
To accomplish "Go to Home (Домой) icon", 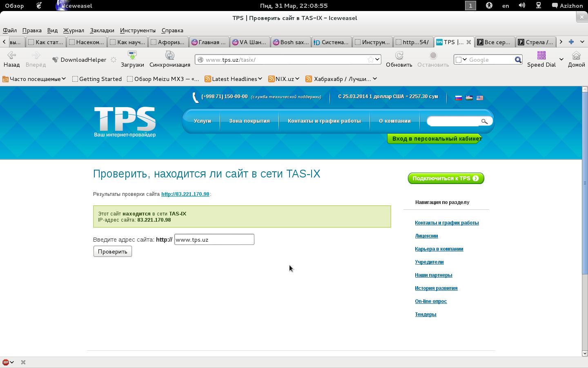I will click(x=576, y=55).
